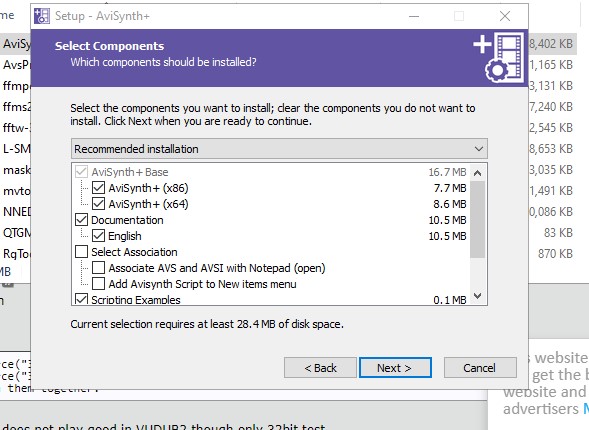Minimize the Setup window
Screen dimensions: 589x430
point(414,16)
